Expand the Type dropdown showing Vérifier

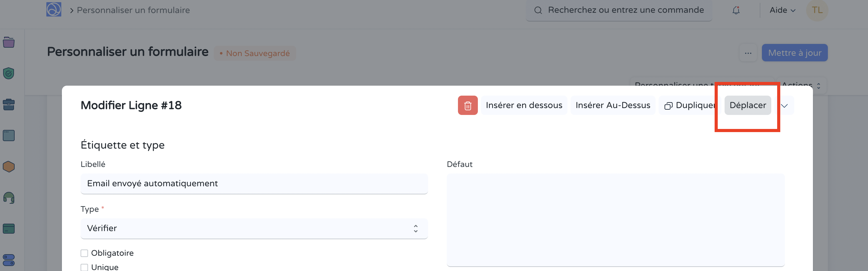coord(254,228)
